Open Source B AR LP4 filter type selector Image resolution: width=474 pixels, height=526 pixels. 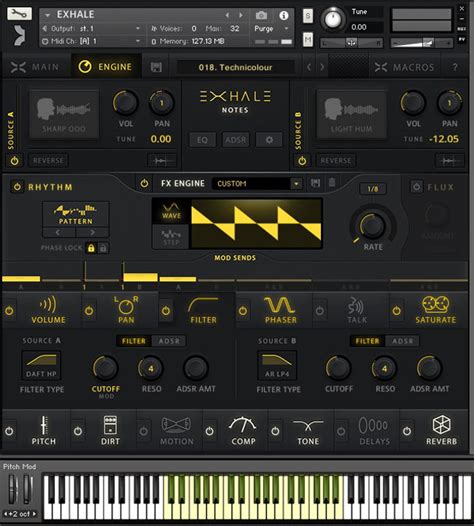277,365
